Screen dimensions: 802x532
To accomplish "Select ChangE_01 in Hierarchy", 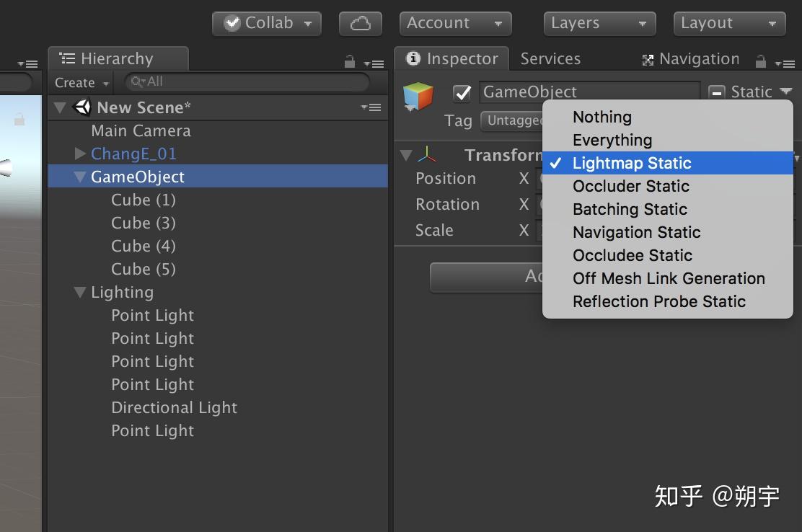I will 218,154.
